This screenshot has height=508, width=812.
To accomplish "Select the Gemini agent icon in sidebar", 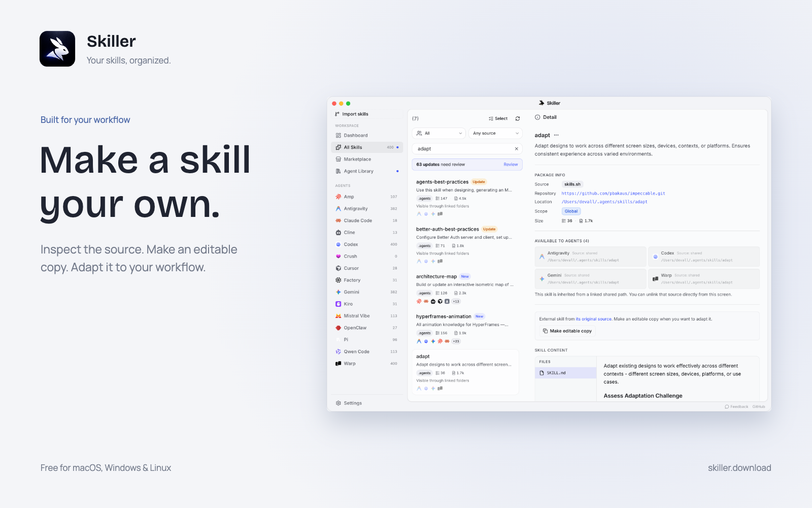I will click(x=339, y=292).
